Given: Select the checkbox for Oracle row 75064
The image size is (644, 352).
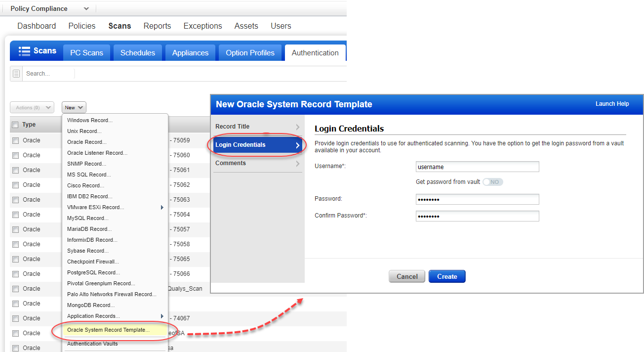Looking at the screenshot, I should tap(15, 215).
